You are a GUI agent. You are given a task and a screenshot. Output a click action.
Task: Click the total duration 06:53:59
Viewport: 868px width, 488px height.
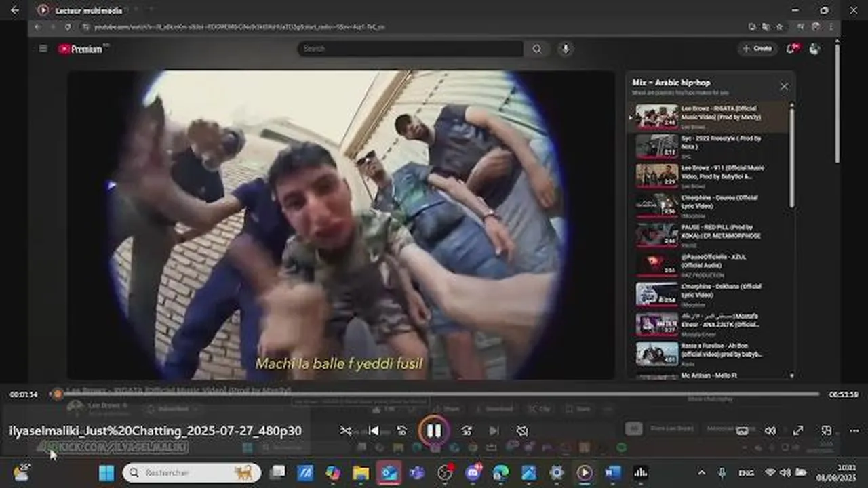[x=844, y=394]
